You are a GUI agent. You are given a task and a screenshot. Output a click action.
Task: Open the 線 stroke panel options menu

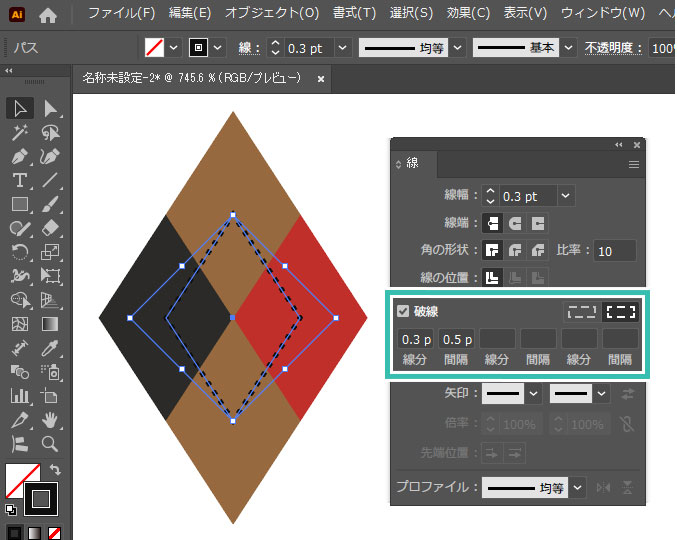point(633,164)
